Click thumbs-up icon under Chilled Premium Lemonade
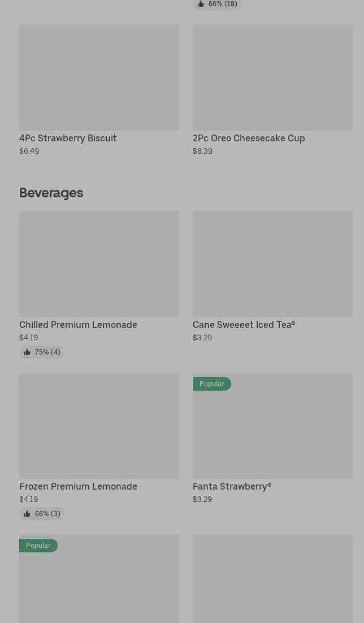Image resolution: width=364 pixels, height=623 pixels. 27,352
